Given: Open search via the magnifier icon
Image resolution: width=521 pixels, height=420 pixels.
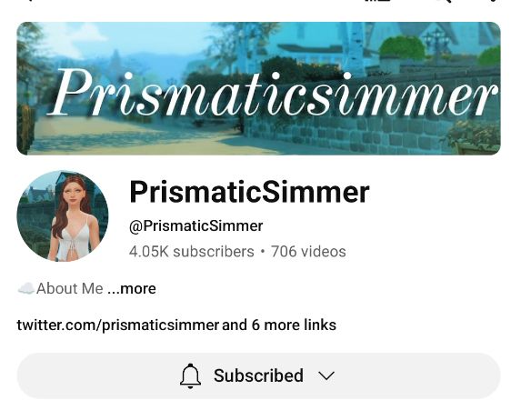Looking at the screenshot, I should [447, 1].
